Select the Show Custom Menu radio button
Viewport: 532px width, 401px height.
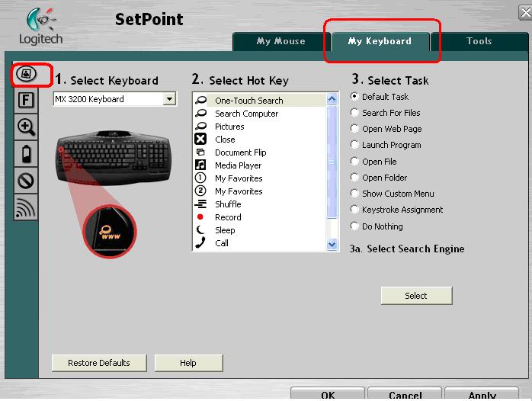point(354,194)
